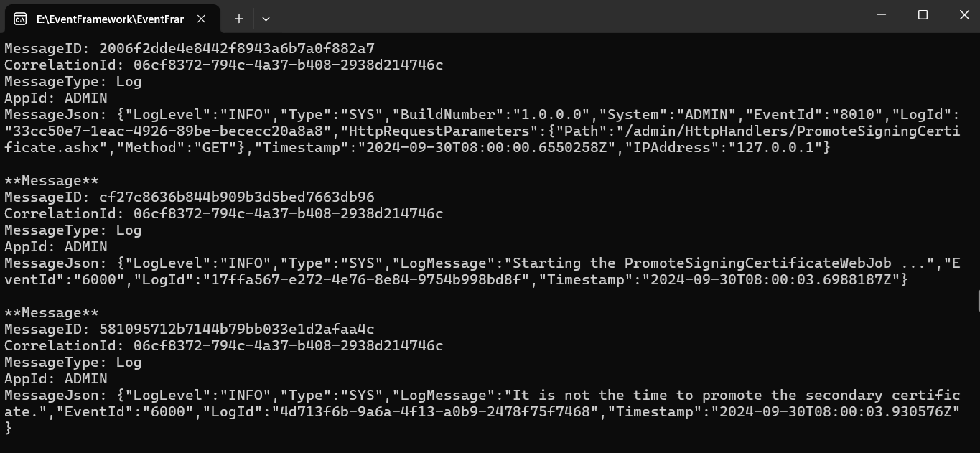
Task: Click the vertical scrollbar thumb
Action: tap(976, 300)
